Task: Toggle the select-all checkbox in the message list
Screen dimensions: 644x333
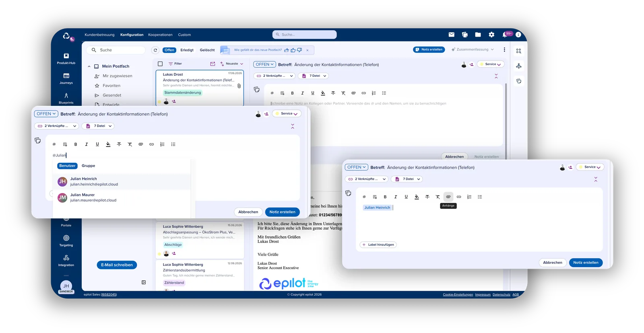Action: click(160, 64)
